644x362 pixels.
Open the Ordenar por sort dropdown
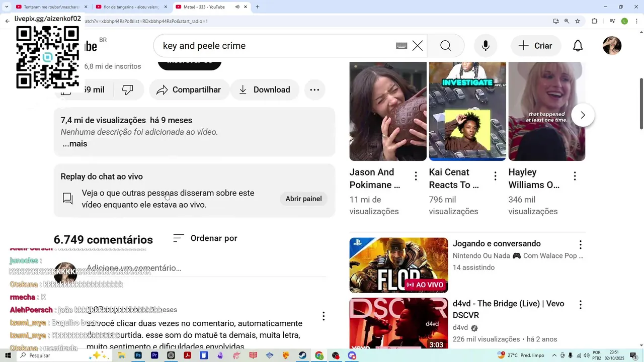coord(205,238)
